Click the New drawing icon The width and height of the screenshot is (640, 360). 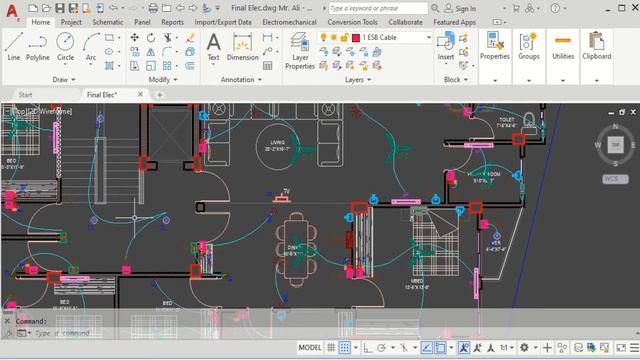[x=33, y=8]
